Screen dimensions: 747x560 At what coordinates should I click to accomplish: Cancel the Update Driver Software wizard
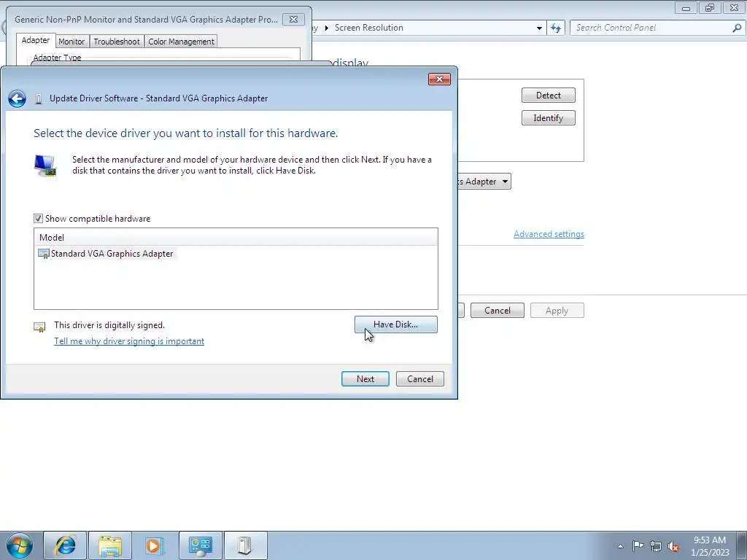[420, 379]
